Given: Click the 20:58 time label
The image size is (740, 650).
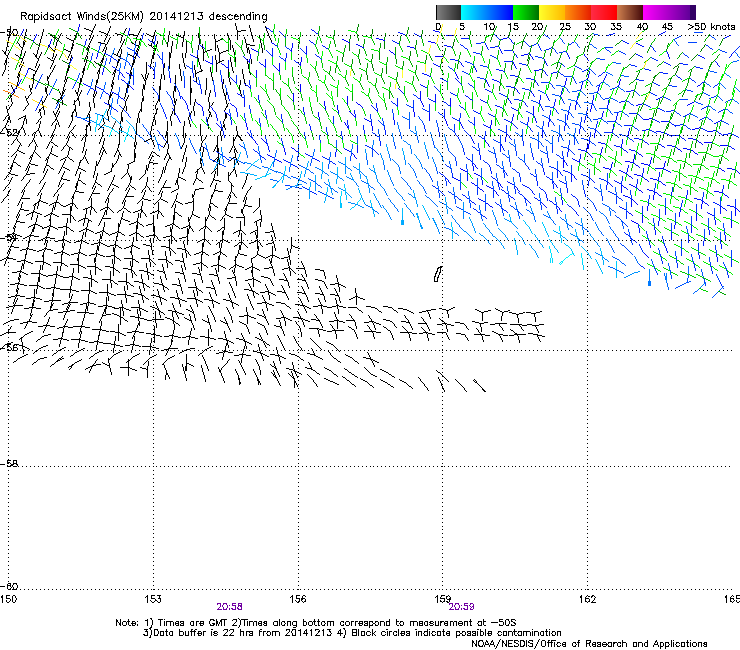Looking at the screenshot, I should [229, 607].
